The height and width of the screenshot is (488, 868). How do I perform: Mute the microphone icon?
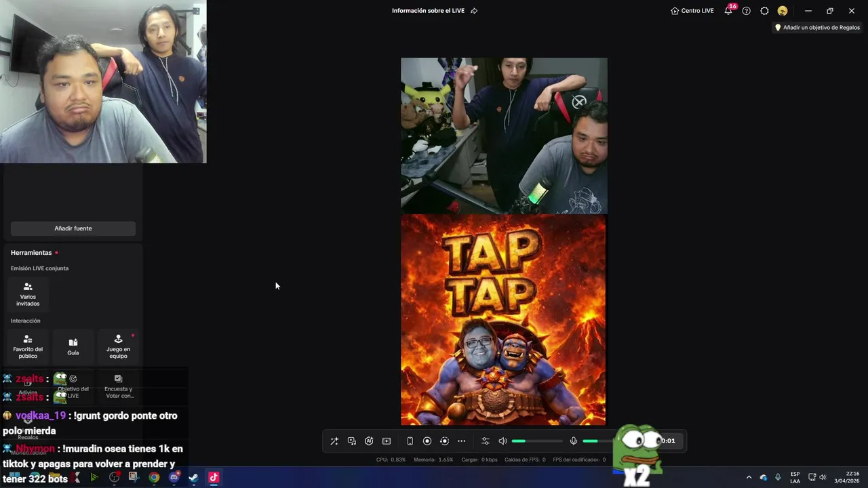click(x=574, y=441)
